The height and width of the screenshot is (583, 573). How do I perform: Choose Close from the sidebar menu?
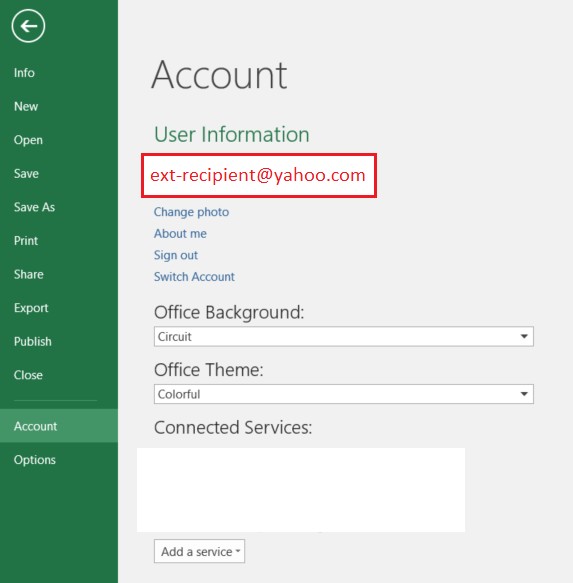point(28,375)
